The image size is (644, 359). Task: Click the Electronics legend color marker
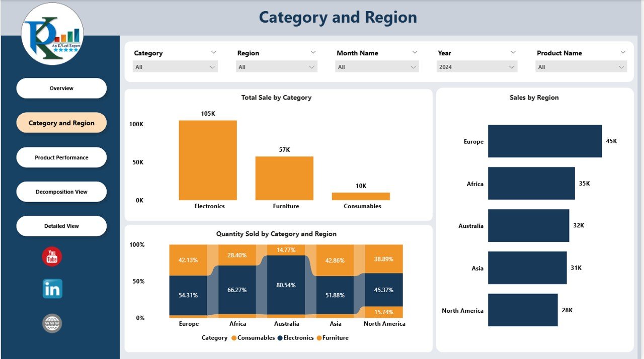280,338
